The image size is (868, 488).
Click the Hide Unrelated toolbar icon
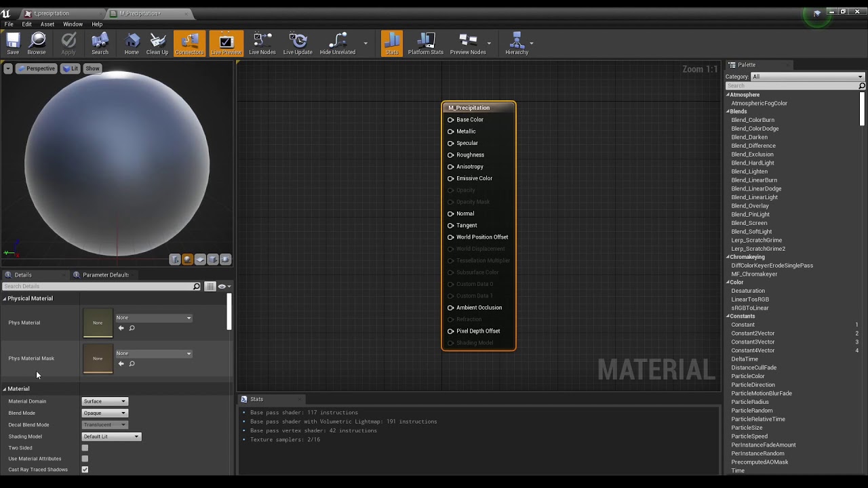click(x=338, y=43)
